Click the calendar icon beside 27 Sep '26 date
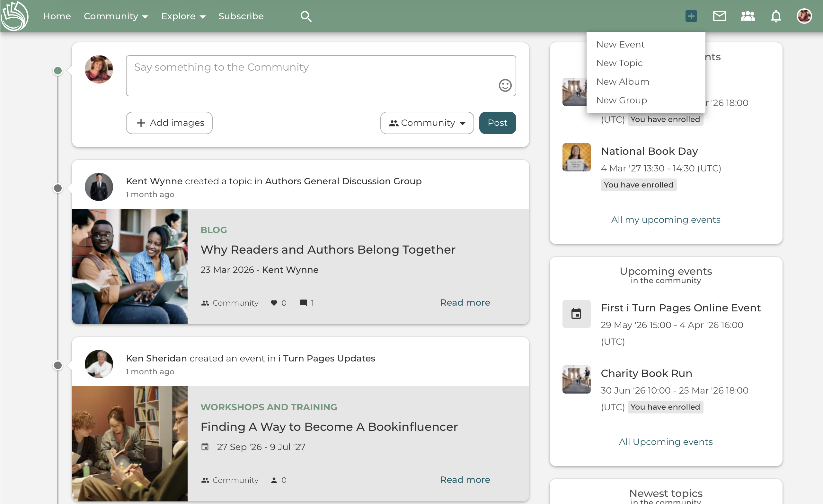The image size is (823, 504). (205, 447)
